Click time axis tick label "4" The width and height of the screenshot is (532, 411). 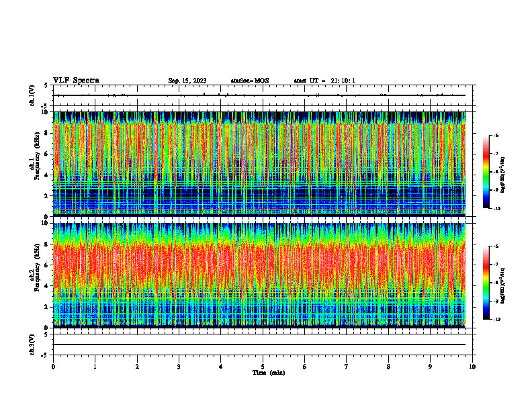click(x=221, y=367)
